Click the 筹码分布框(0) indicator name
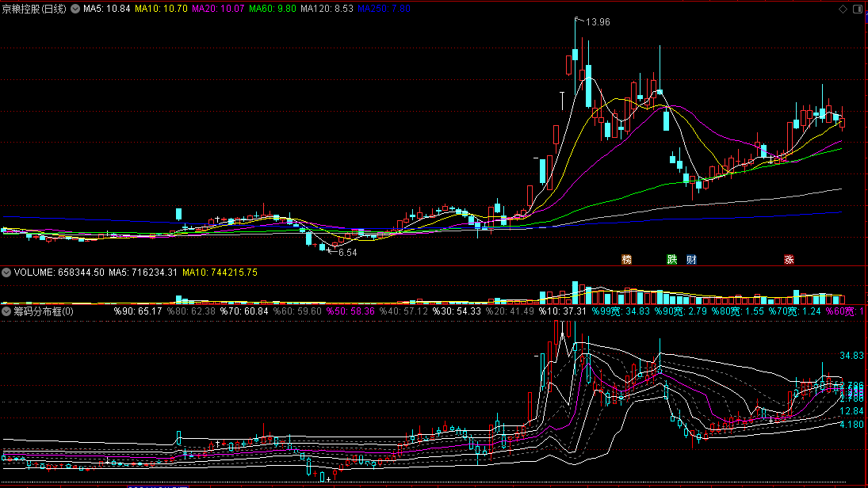The width and height of the screenshot is (868, 488). pos(44,311)
